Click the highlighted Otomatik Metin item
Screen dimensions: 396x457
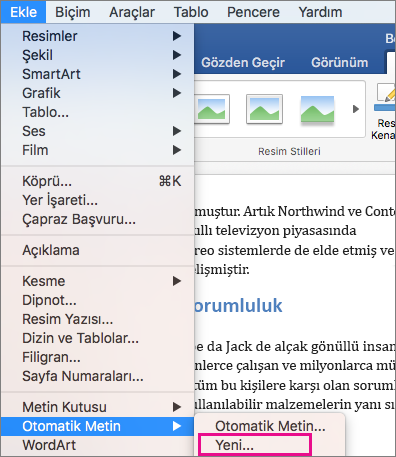coord(97,426)
